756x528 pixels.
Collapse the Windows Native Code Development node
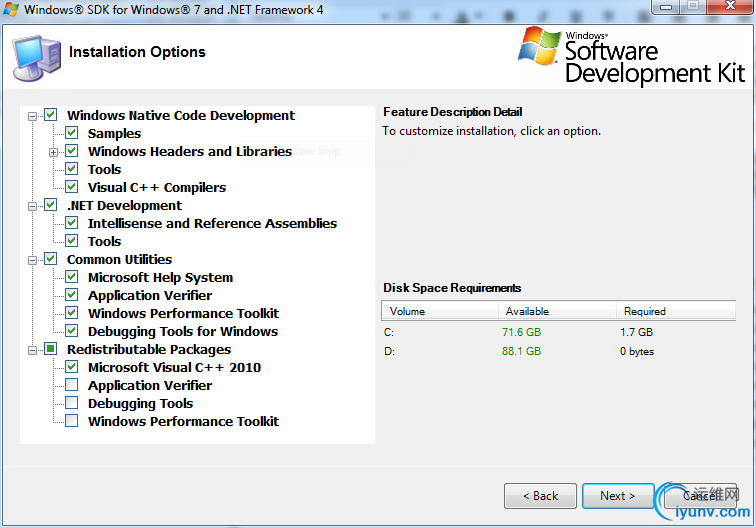[x=32, y=116]
